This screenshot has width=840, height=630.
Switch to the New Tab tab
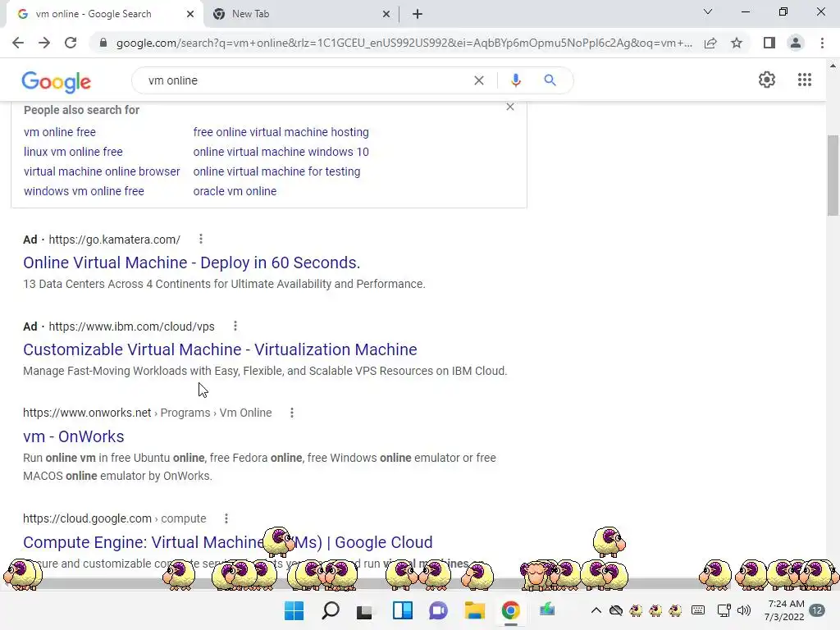click(302, 14)
